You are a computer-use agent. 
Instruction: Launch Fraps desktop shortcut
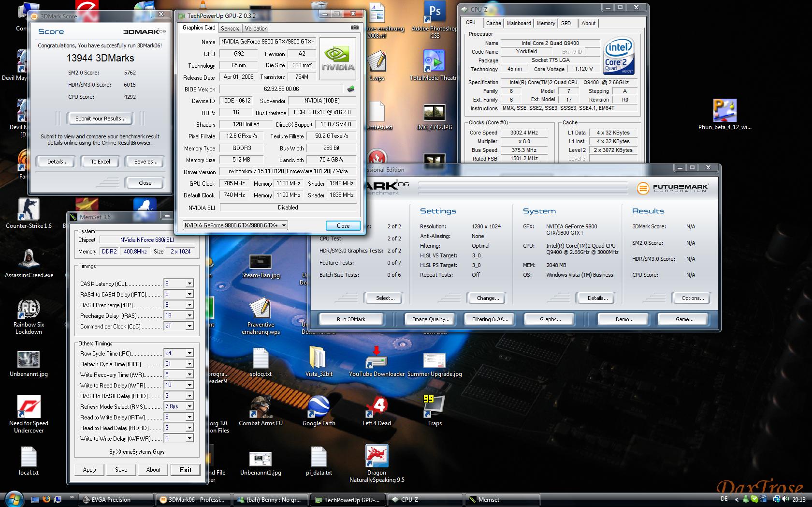click(x=435, y=411)
